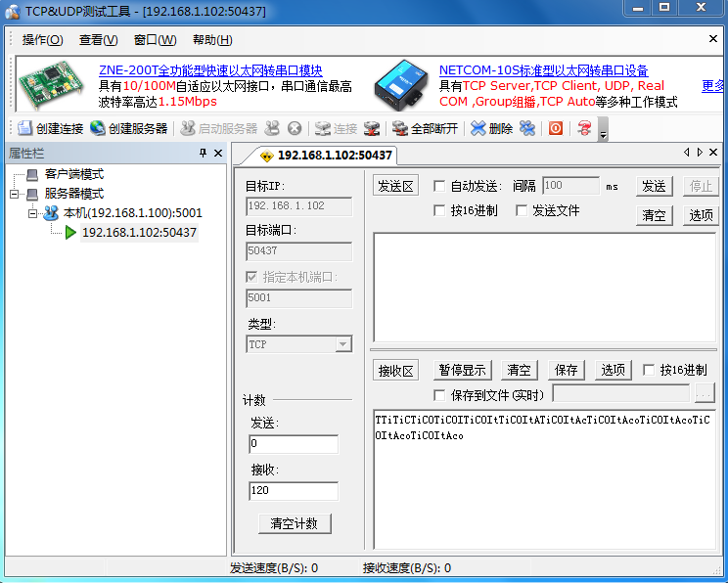Screen dimensions: 728x583
Task: Enable 保存到文件(实时) checkbox
Action: (x=438, y=395)
